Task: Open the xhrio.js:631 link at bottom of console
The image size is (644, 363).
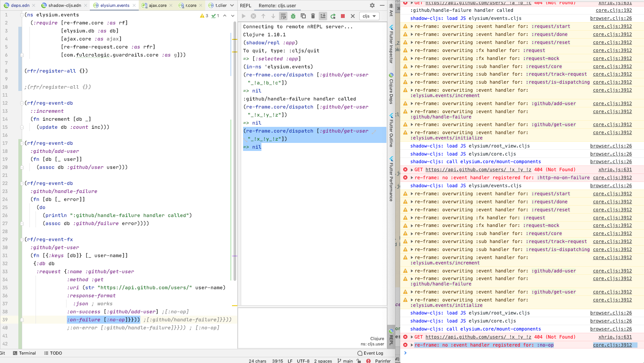Action: point(615,337)
